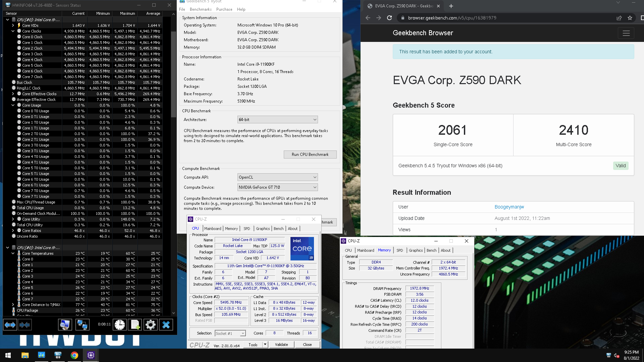The width and height of the screenshot is (644, 362).
Task: Click Run CPU Benchmark button
Action: point(310,155)
